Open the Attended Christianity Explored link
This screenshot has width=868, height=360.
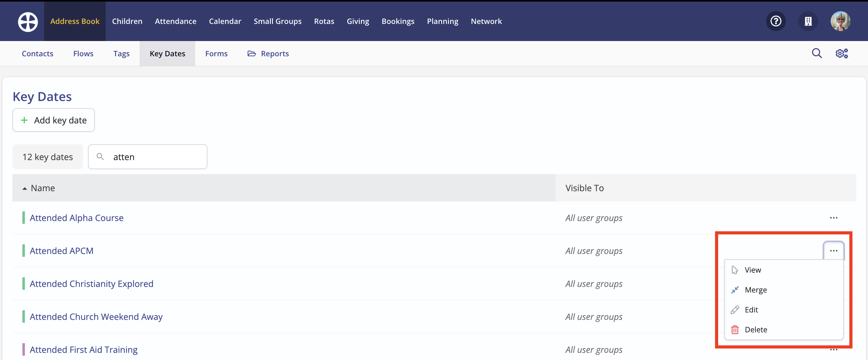tap(91, 284)
